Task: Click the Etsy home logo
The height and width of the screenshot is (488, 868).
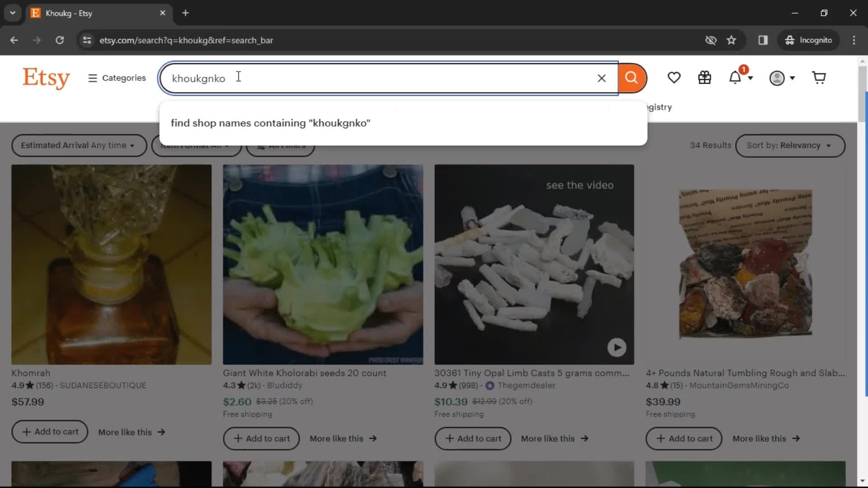Action: click(x=47, y=77)
